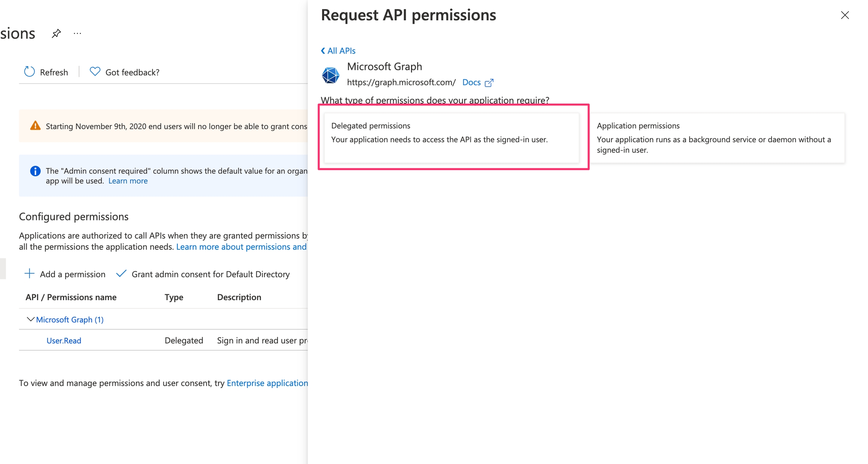Click the Microsoft Graph (1) link
Image resolution: width=868 pixels, height=464 pixels.
point(70,319)
